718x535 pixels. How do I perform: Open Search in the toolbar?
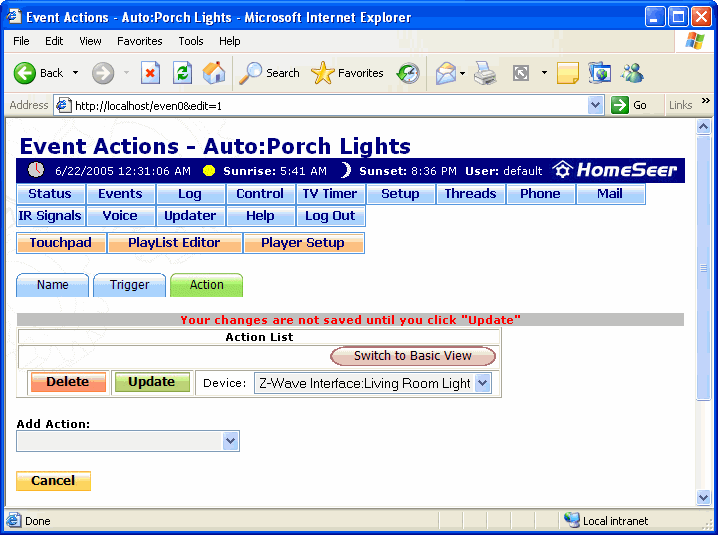click(x=269, y=73)
